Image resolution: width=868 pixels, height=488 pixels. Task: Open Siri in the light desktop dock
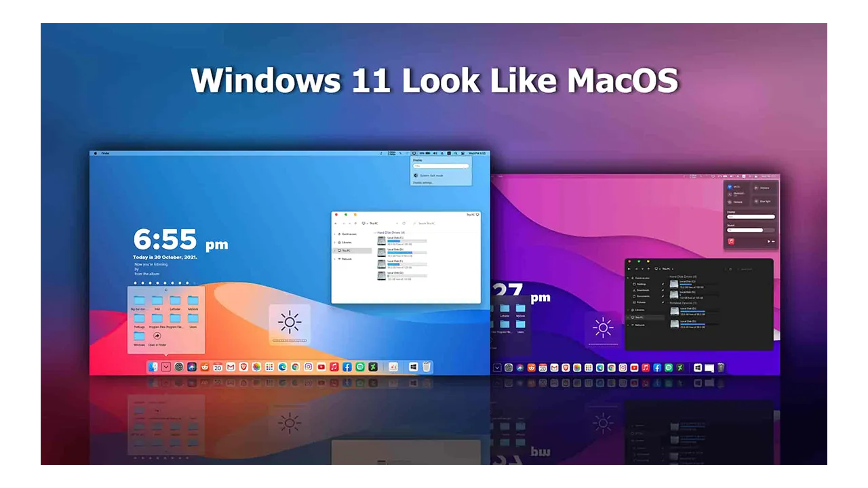tap(192, 367)
